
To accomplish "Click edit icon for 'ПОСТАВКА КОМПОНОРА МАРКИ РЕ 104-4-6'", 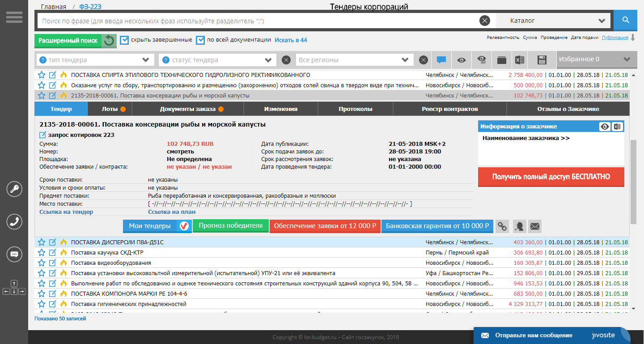I will 53,293.
